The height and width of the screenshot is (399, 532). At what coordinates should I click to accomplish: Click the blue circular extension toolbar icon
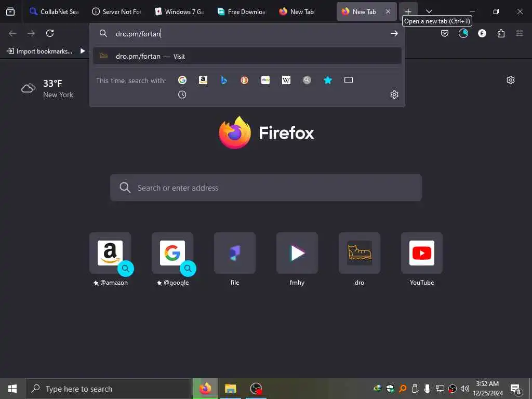(463, 33)
